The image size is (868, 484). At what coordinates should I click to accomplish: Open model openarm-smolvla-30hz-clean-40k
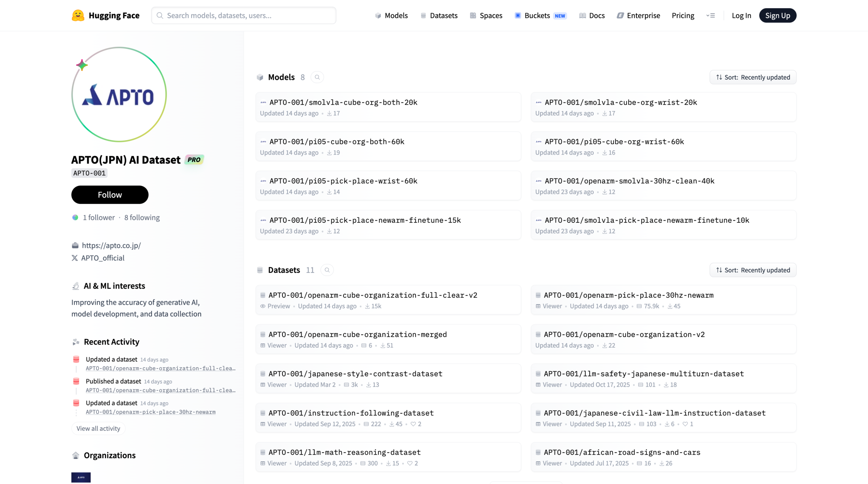click(x=663, y=186)
